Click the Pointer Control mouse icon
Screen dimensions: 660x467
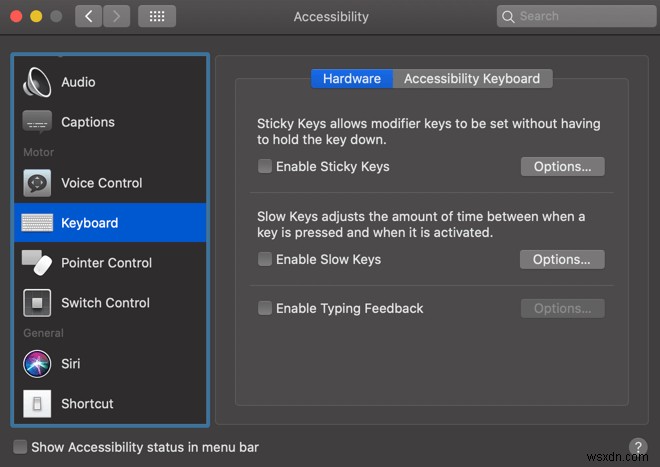[37, 263]
